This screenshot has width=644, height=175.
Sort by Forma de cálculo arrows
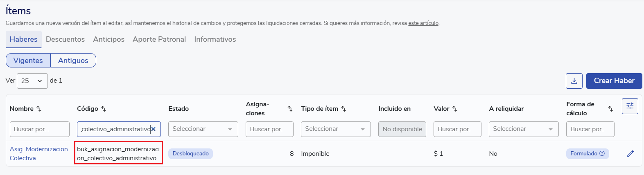[x=610, y=109]
